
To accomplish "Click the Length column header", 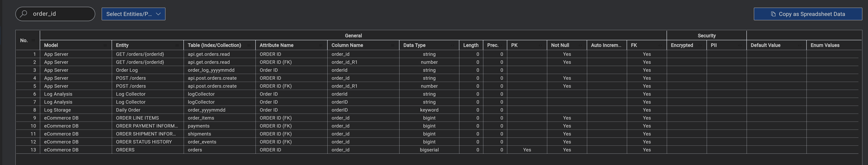I will coord(470,45).
